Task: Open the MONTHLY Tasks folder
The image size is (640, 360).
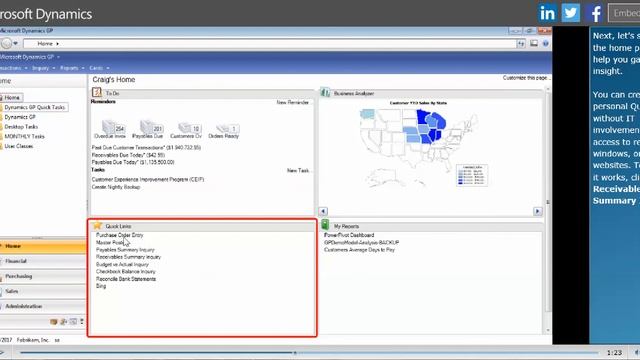Action: pos(24,136)
